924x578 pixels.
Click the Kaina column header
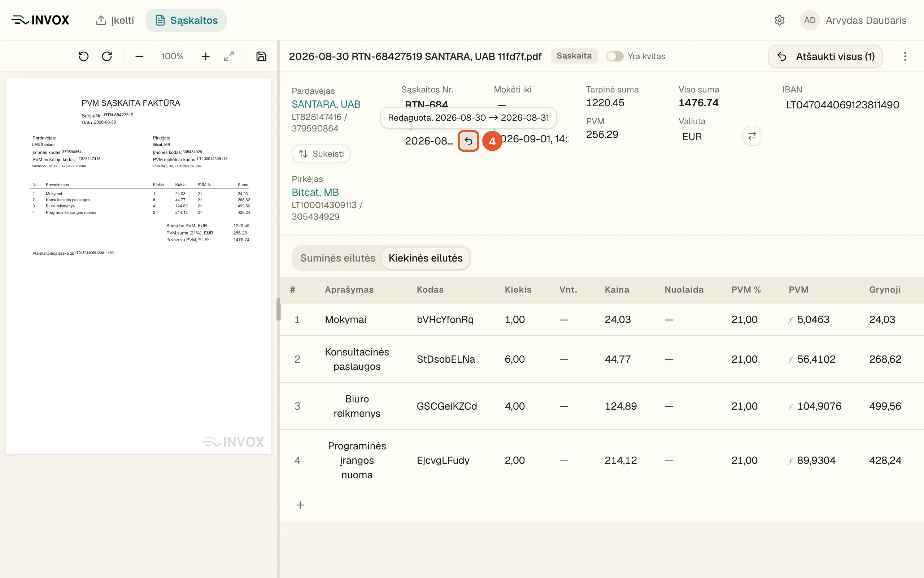[616, 290]
